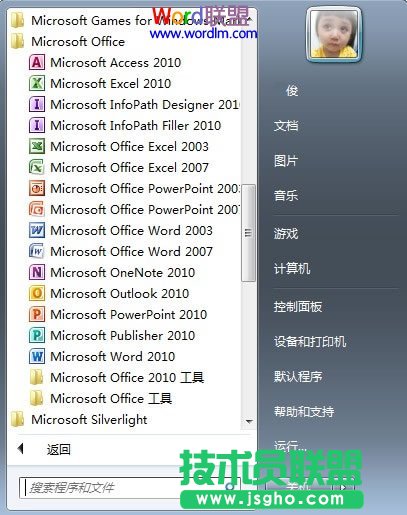Launch Microsoft OneNote 2010 icon
The height and width of the screenshot is (515, 407).
pos(37,272)
